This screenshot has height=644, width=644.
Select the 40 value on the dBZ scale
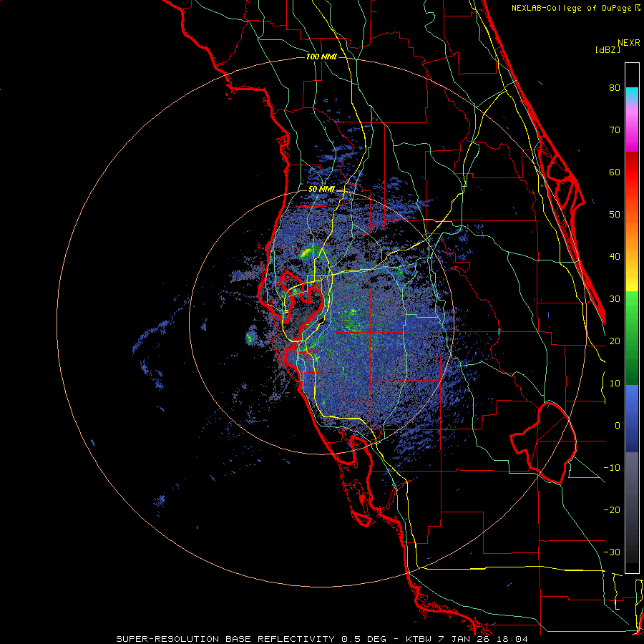coord(615,257)
